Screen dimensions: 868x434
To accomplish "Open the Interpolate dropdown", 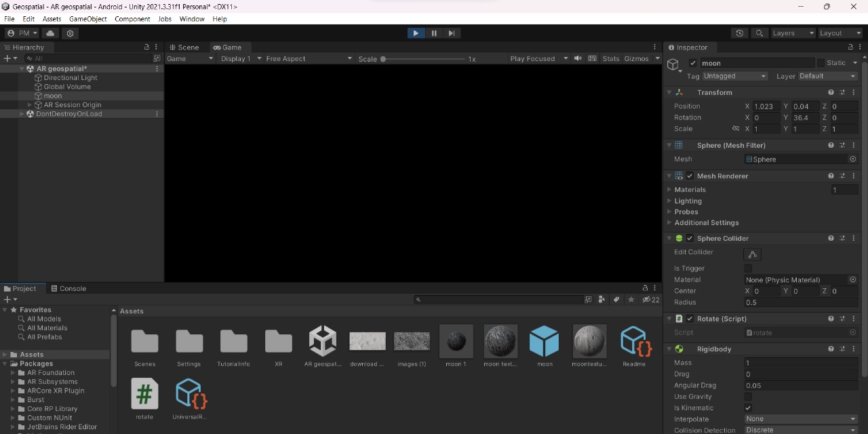I will pyautogui.click(x=801, y=419).
